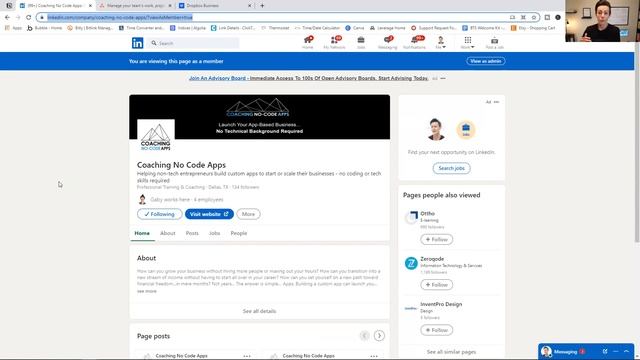Viewport: 640px width, 360px height.
Task: Open the Home icon in LinkedIn nav
Action: tap(308, 42)
